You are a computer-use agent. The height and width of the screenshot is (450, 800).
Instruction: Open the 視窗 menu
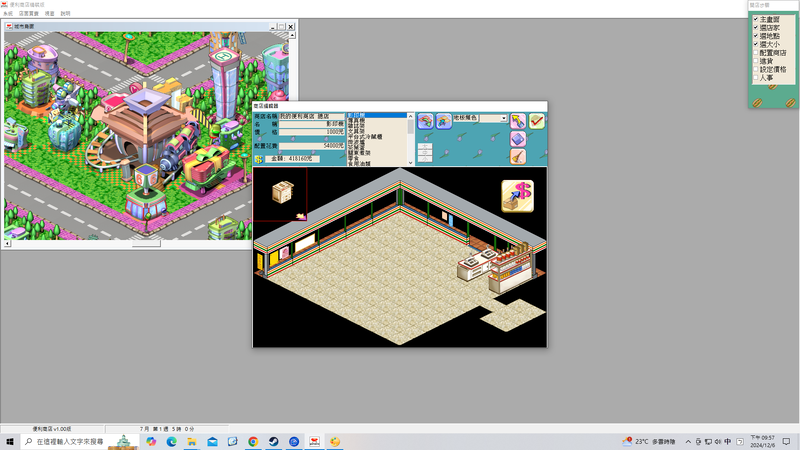coord(49,14)
